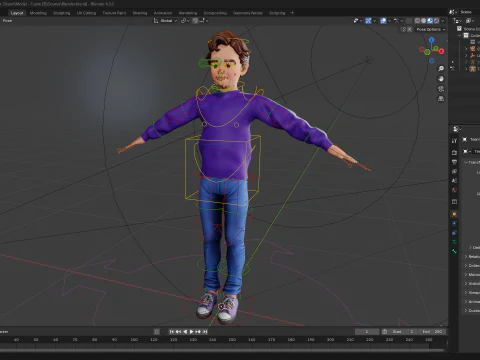Viewport: 480px width, 360px height.
Task: Switch perspective/orthographic grid icon
Action: (x=441, y=99)
